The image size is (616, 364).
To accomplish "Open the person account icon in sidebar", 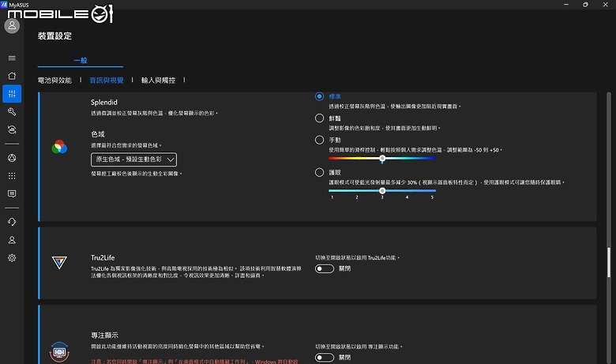I will pos(12,240).
